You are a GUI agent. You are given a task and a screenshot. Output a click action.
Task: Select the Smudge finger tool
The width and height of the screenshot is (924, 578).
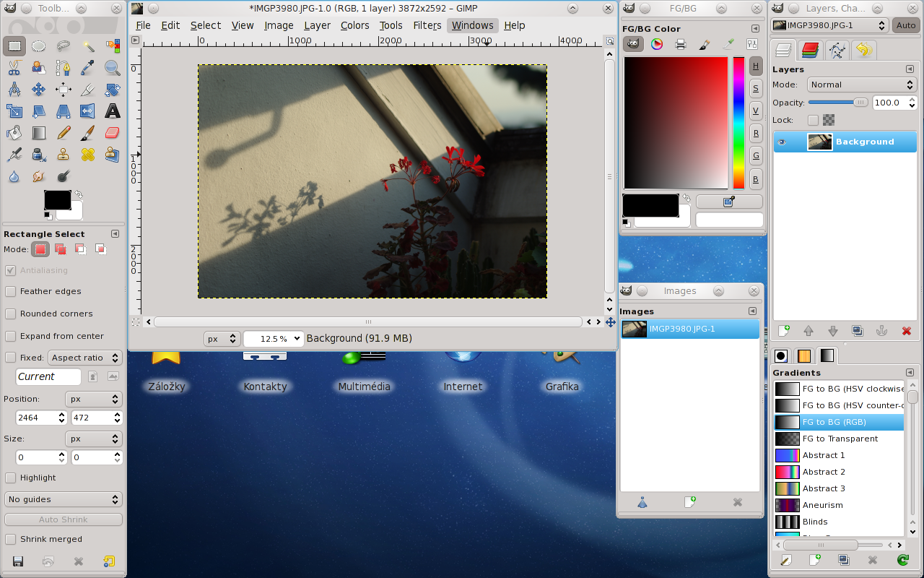pos(39,176)
